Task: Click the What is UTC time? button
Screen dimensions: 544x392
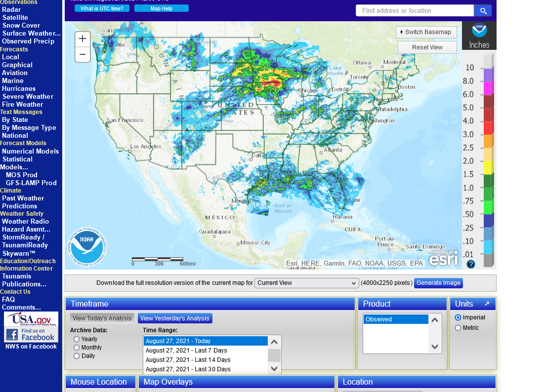Action: click(x=102, y=8)
